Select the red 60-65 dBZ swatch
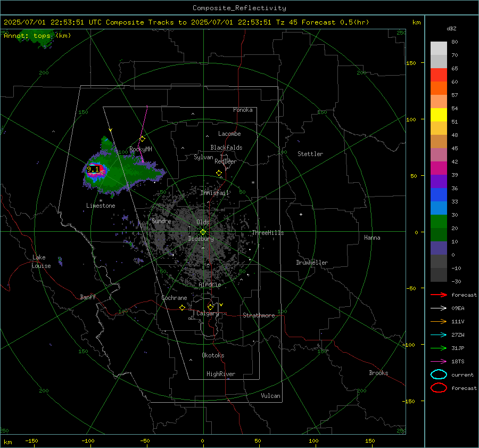Viewport: 479px width, 448px height. pos(439,75)
